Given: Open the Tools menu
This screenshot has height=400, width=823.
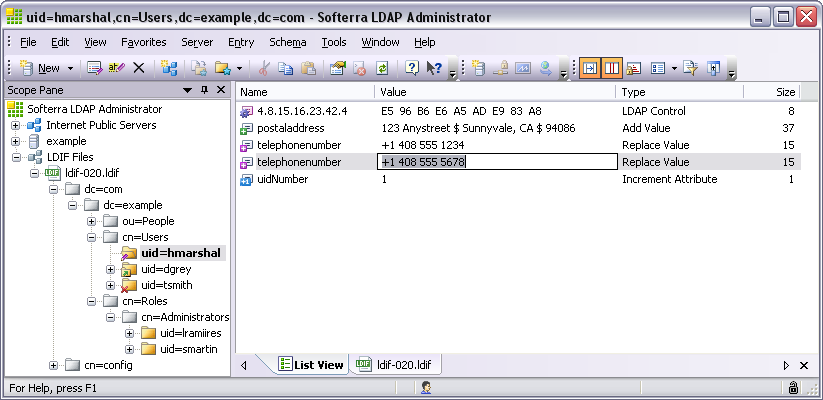Looking at the screenshot, I should (x=334, y=42).
